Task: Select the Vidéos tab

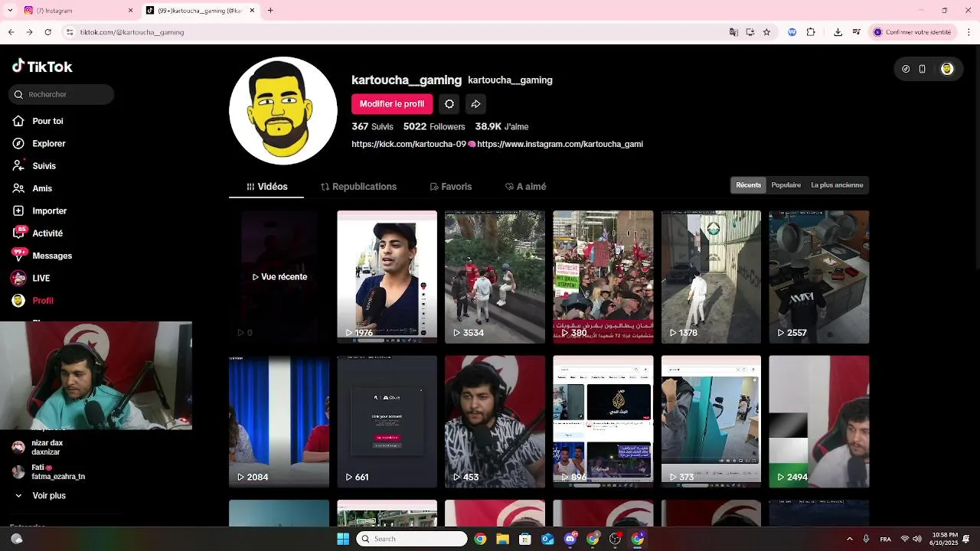Action: point(266,187)
